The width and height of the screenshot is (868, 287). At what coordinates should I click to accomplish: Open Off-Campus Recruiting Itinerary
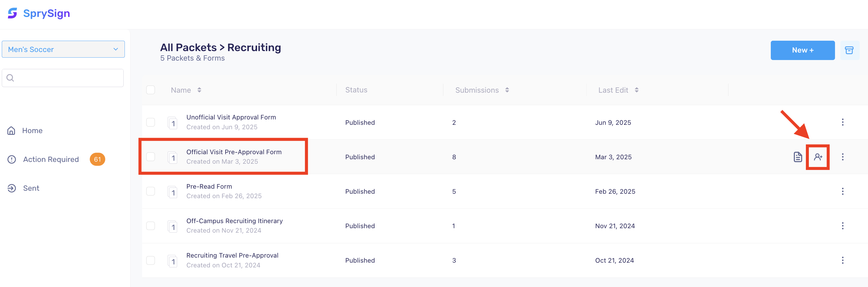tap(234, 221)
